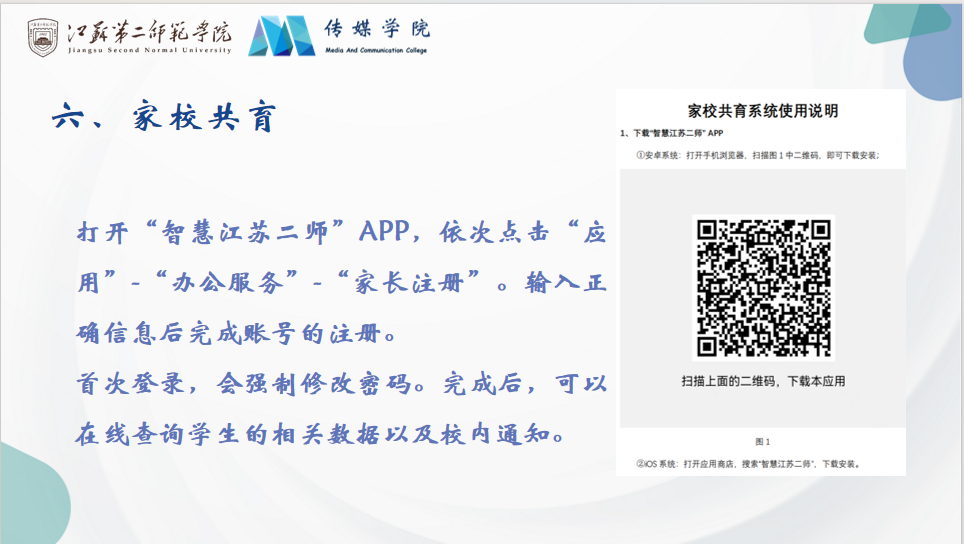Click the line 在线查询学生的相关数据以及校内通知。
This screenshot has height=544, width=964.
320,435
